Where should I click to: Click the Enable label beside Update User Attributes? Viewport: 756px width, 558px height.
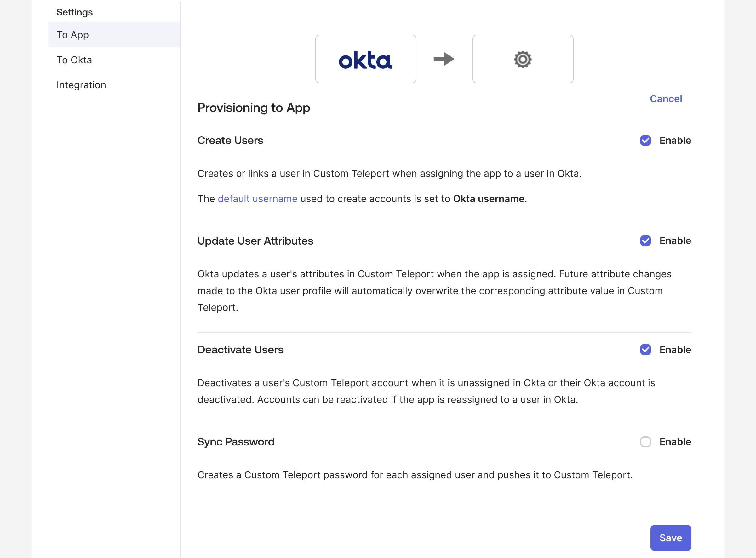[x=675, y=241]
